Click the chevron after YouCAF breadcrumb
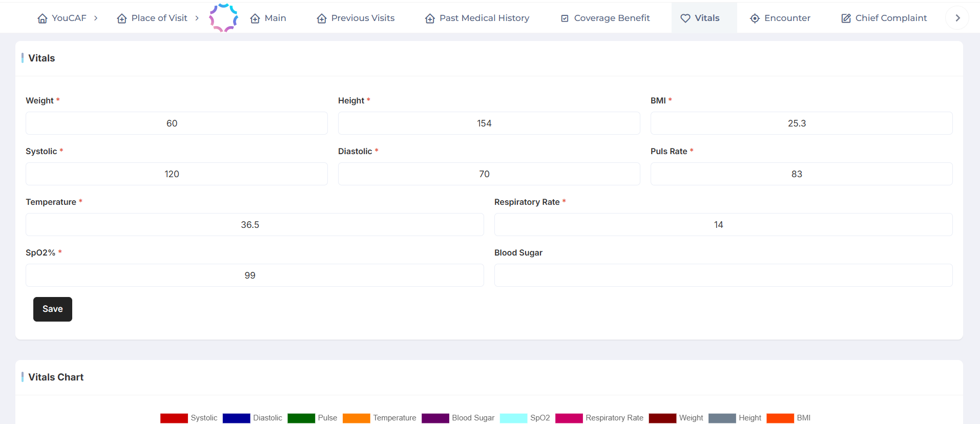Viewport: 980px width, 424px height. click(96, 18)
